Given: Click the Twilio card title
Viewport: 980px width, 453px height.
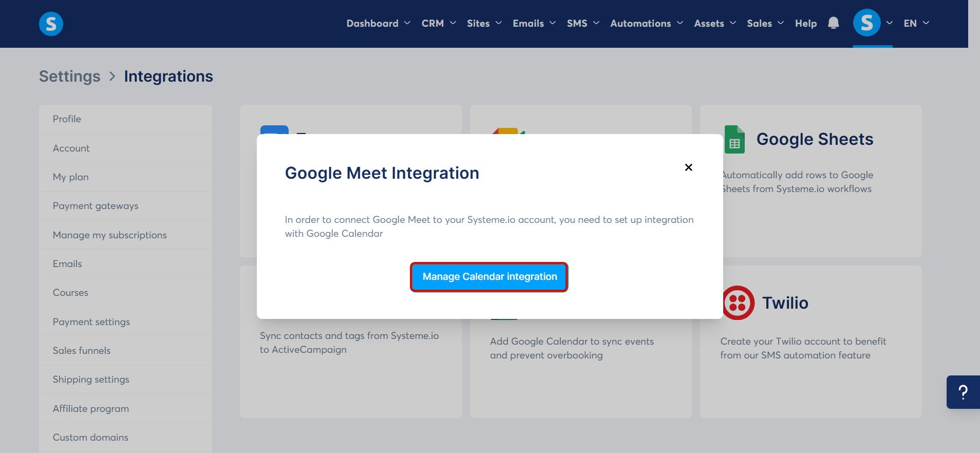Looking at the screenshot, I should [x=785, y=303].
